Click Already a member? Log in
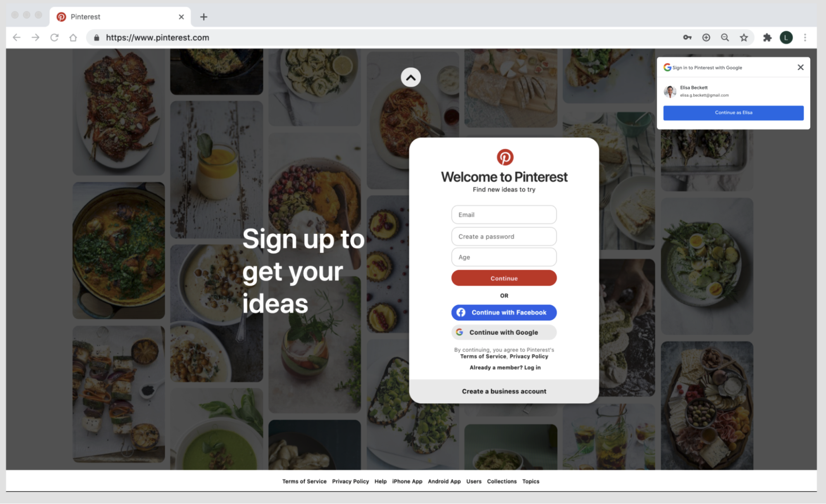826x504 pixels. click(504, 367)
